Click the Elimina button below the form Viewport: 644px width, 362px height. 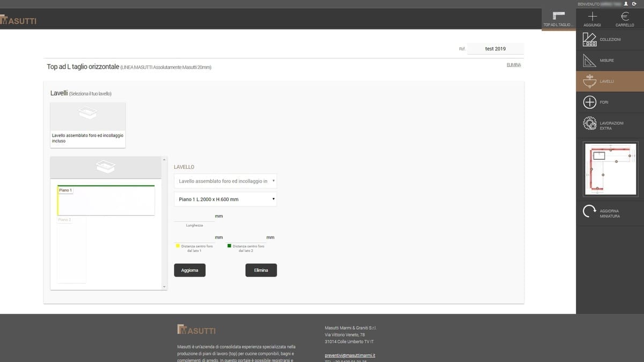click(261, 270)
